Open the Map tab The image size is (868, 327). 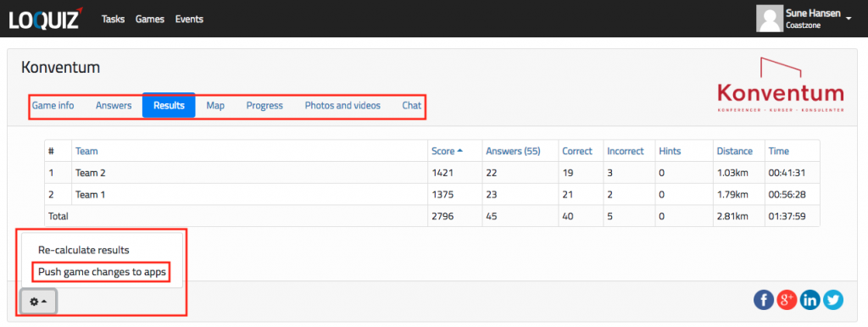(x=215, y=105)
